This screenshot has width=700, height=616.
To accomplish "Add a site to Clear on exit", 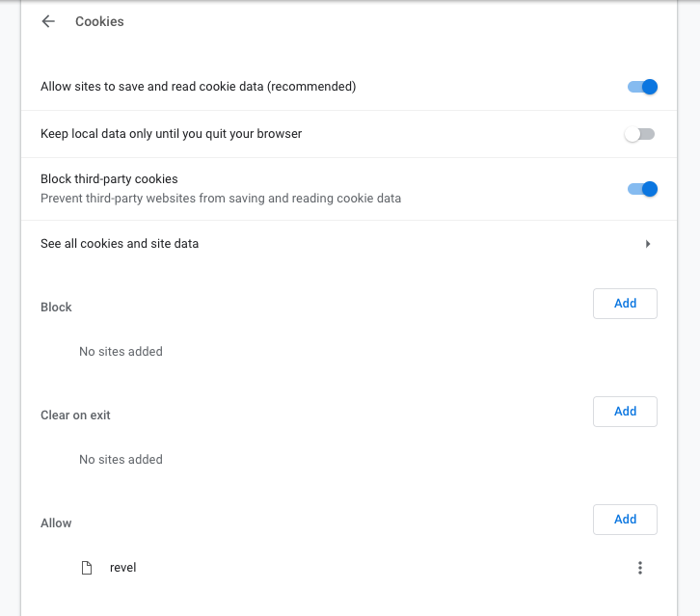I will pyautogui.click(x=625, y=412).
